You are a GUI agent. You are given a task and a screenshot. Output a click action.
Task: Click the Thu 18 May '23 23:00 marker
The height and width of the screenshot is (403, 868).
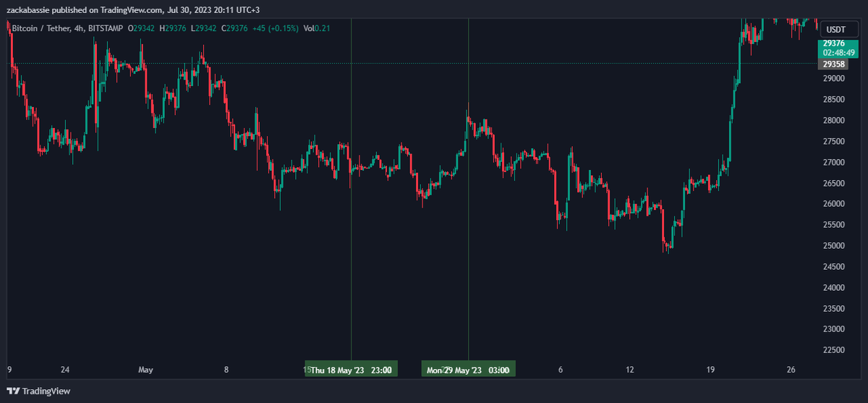tap(351, 370)
